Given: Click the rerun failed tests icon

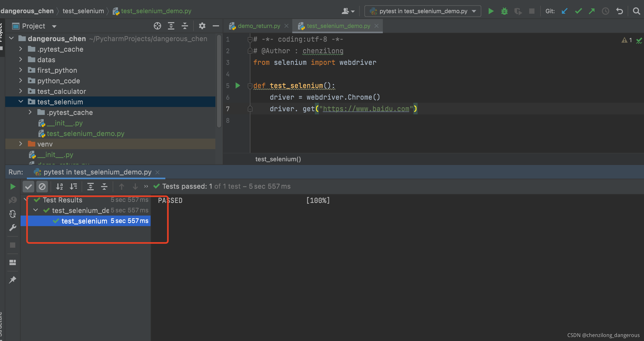Looking at the screenshot, I should coord(12,200).
